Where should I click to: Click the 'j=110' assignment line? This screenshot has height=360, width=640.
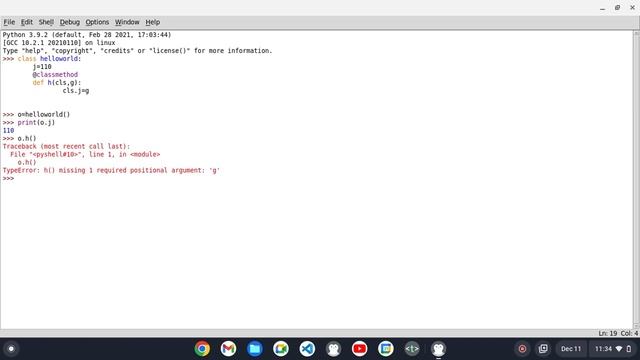(42, 67)
